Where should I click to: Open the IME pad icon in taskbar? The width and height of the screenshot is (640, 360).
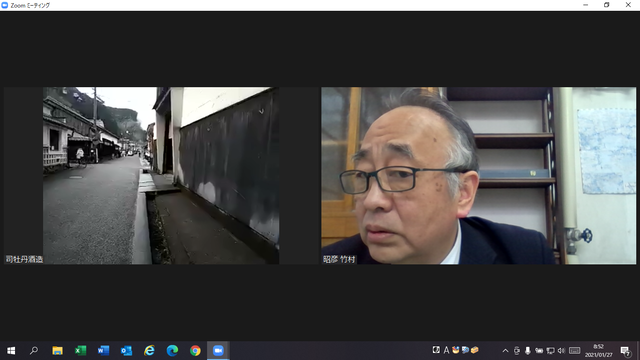[436, 350]
